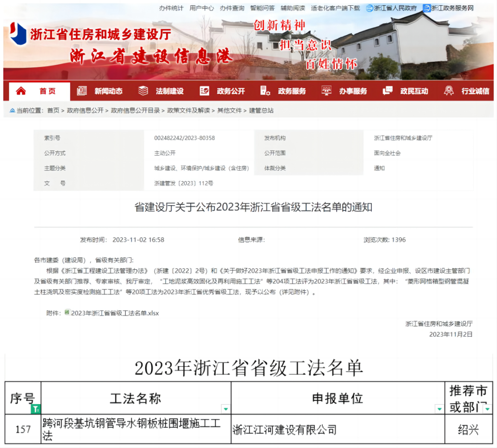497x448 pixels.
Task: Open the 用户中心 link at the top
Action: [202, 8]
